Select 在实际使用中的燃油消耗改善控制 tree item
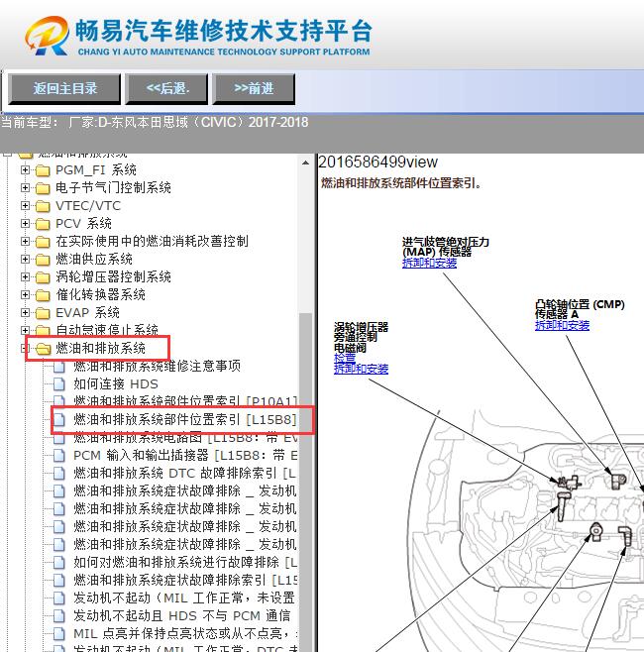Image resolution: width=644 pixels, height=652 pixels. point(152,242)
